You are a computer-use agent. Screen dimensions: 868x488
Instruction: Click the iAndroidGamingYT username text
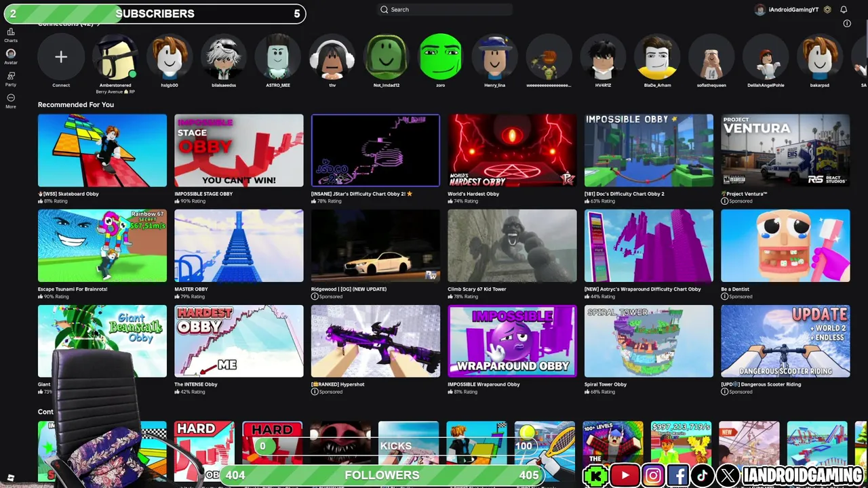click(x=794, y=9)
